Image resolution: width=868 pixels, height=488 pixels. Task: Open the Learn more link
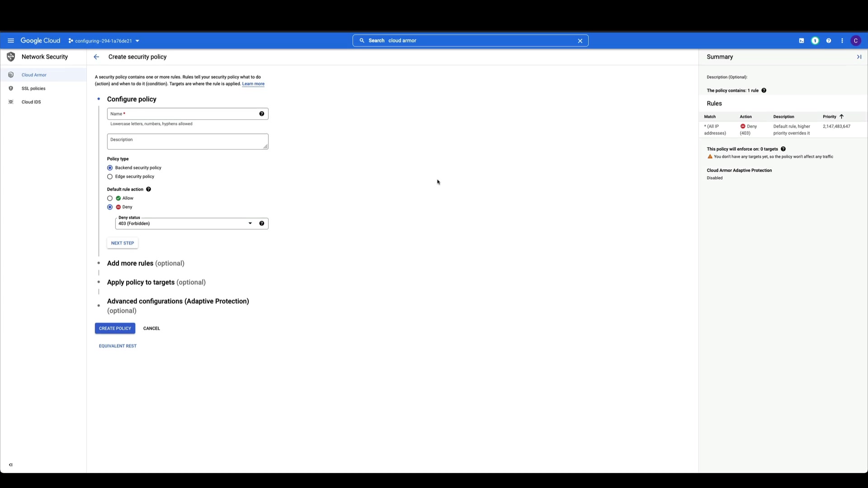pos(253,84)
